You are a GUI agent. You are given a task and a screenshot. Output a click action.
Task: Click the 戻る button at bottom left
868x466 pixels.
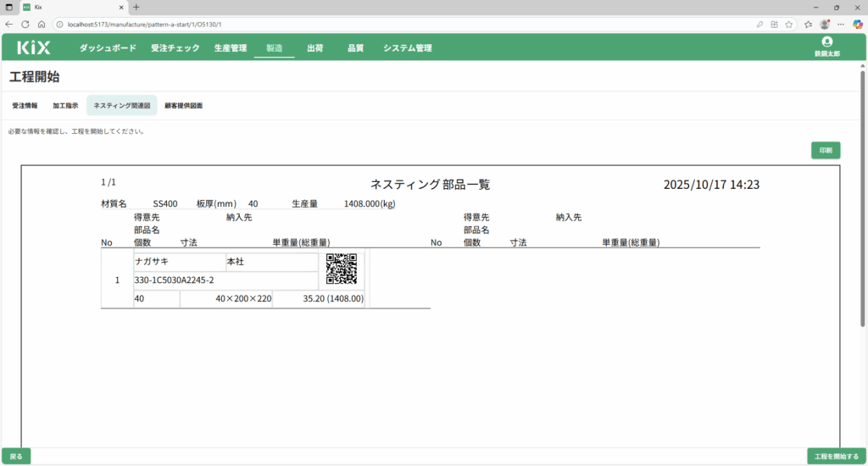16,456
